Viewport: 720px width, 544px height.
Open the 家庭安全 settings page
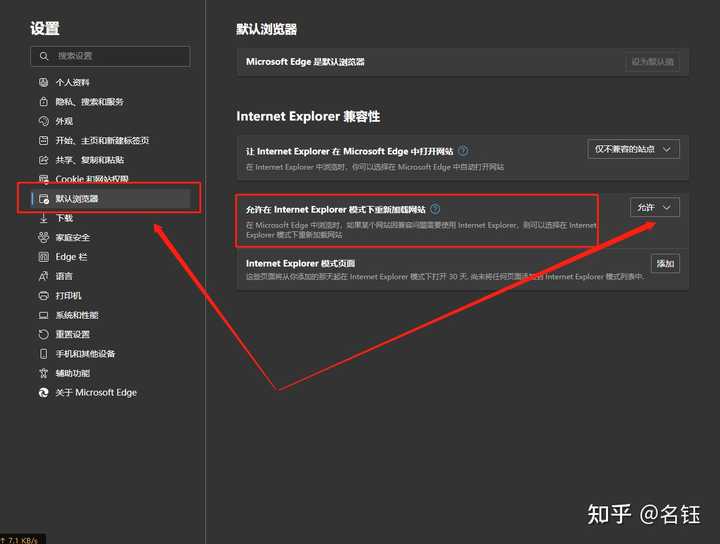73,237
